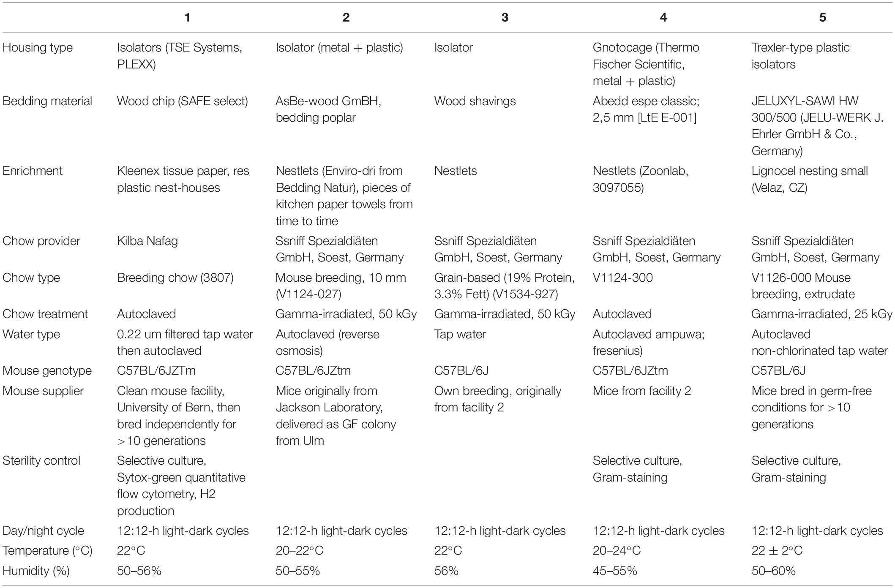This screenshot has width=895, height=588.
Task: Click temperature cell "20–22°C"
Action: pyautogui.click(x=300, y=551)
